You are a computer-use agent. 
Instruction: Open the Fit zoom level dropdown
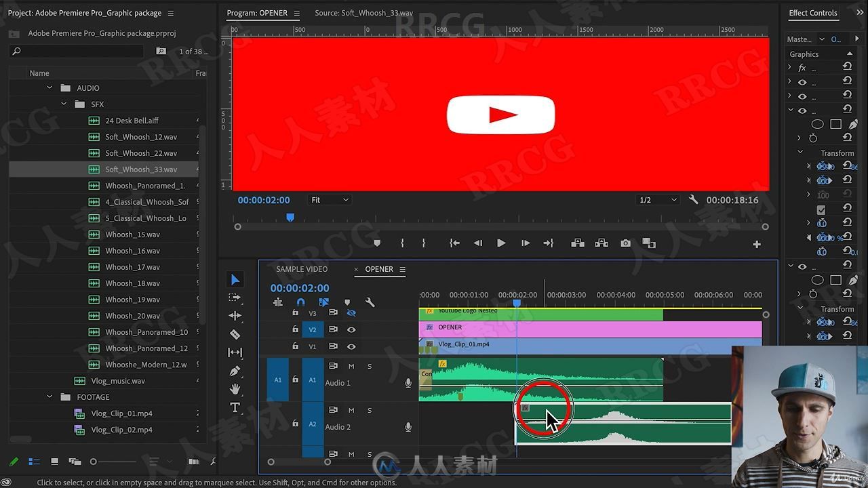point(330,200)
